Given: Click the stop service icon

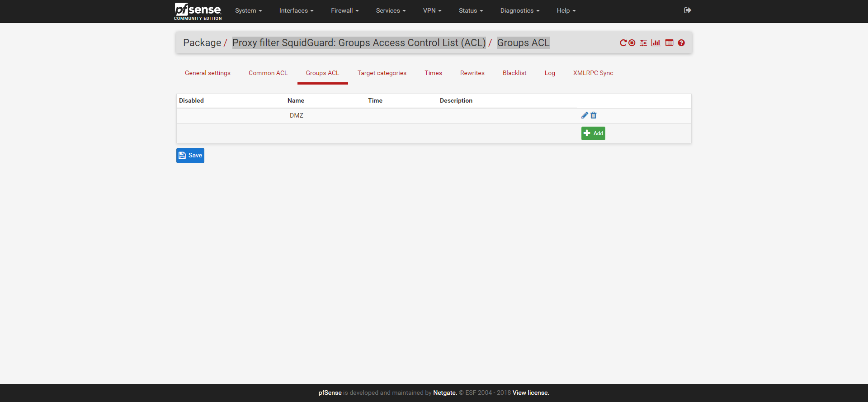Looking at the screenshot, I should (x=632, y=43).
